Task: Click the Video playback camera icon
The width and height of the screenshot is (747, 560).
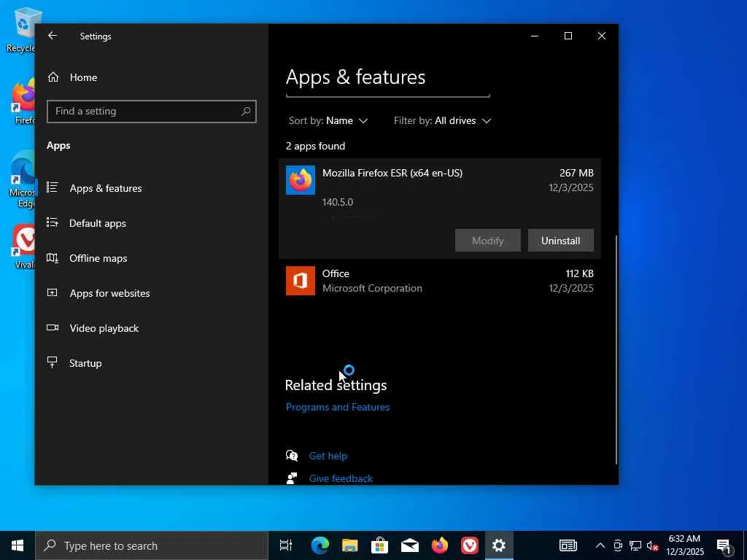Action: (x=53, y=327)
